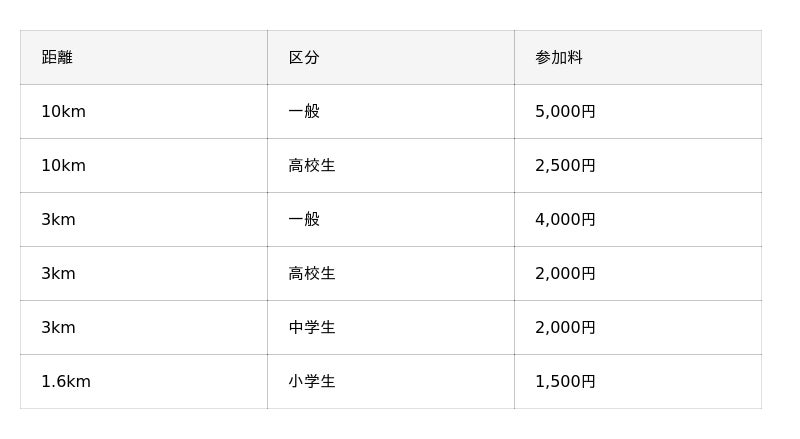Click 2,000円 in the 中学生 row

(565, 328)
